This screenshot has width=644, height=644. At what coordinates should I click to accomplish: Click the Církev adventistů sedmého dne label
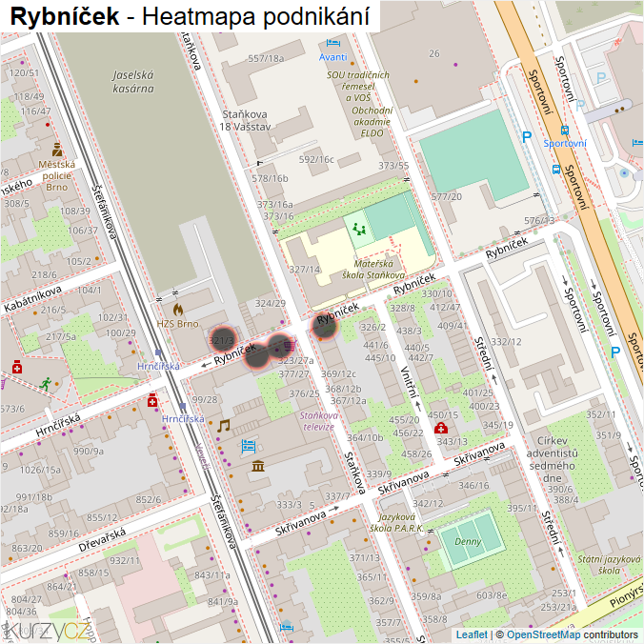[x=553, y=459]
